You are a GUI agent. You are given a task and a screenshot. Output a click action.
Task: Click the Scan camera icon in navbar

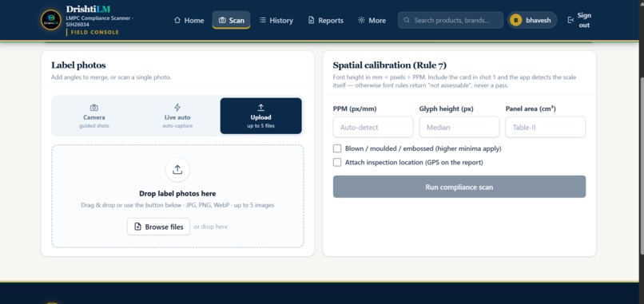click(222, 20)
